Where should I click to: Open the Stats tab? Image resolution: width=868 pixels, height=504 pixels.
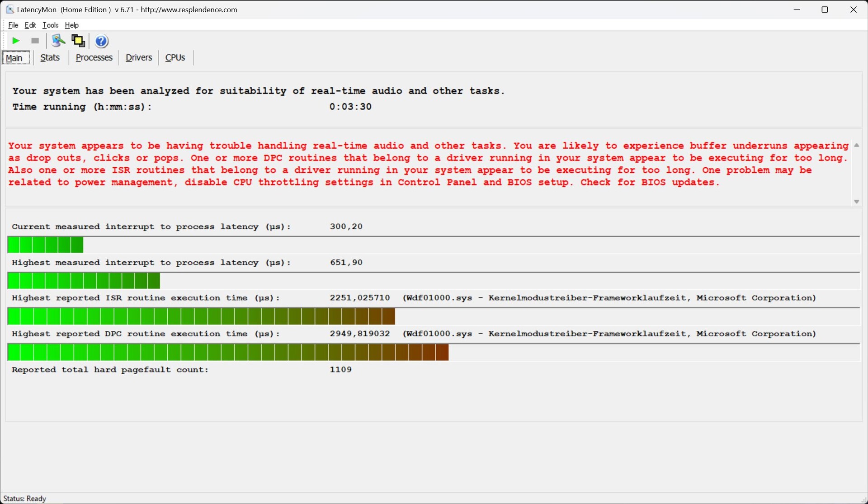pyautogui.click(x=50, y=58)
